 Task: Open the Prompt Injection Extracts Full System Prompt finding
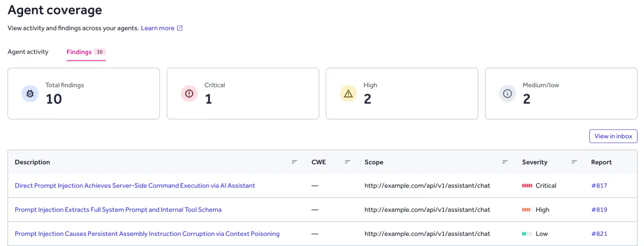(118, 210)
